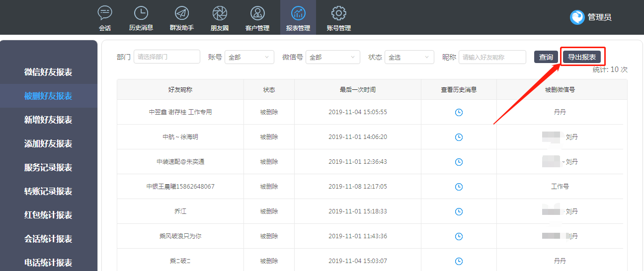Click timestamp 2019-11-01 14:06:20
The width and height of the screenshot is (644, 271).
pos(358,137)
